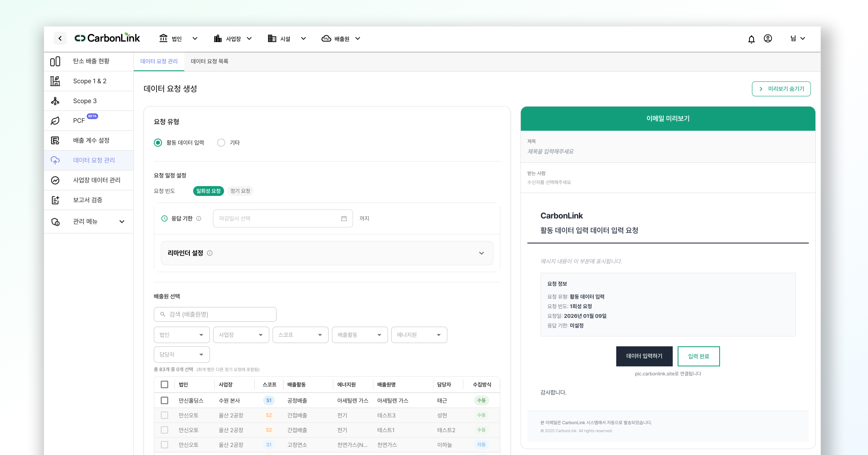Image resolution: width=868 pixels, height=455 pixels.
Task: Click the 배출원 cloud icon
Action: pos(326,38)
